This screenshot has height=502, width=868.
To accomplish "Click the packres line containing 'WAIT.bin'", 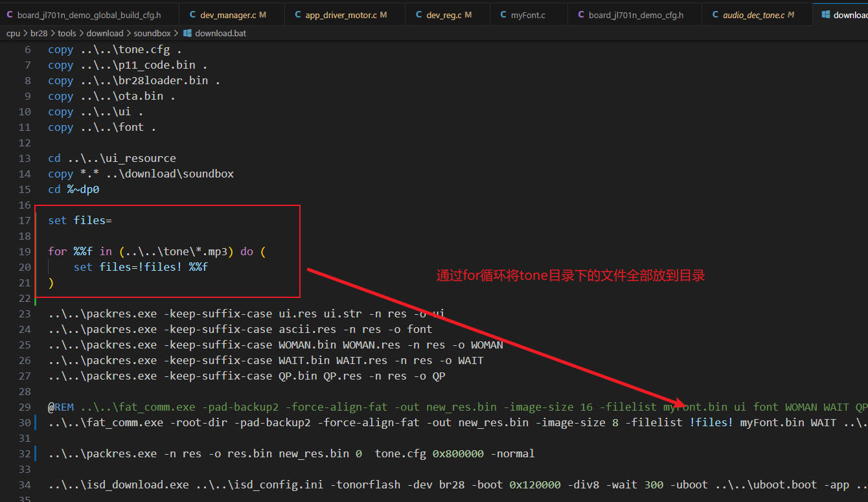I will pyautogui.click(x=266, y=361).
